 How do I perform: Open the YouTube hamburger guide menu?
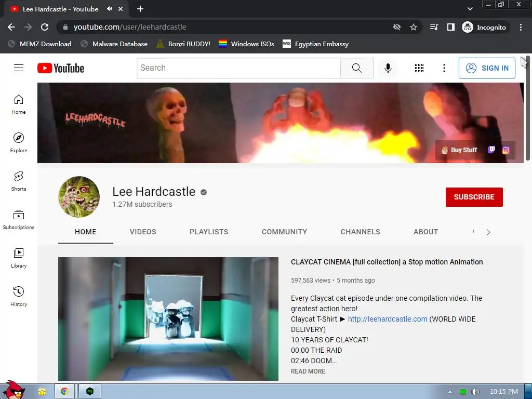pyautogui.click(x=19, y=68)
